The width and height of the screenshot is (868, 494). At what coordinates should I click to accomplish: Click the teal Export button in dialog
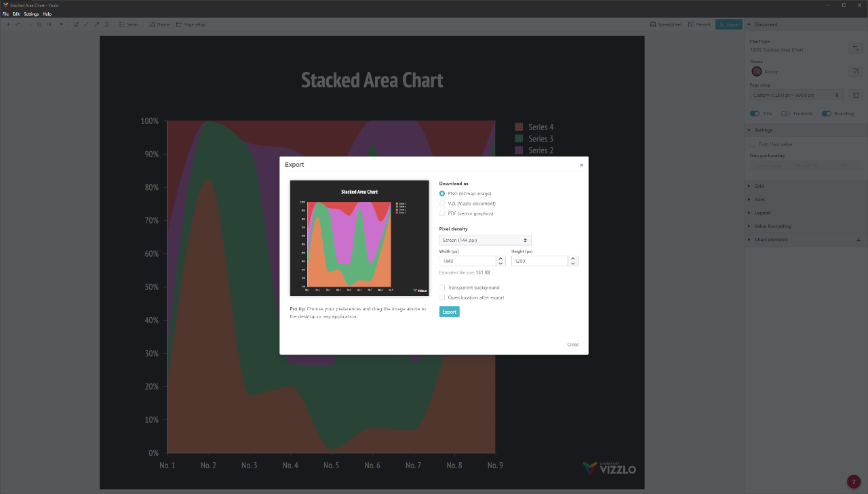click(449, 312)
